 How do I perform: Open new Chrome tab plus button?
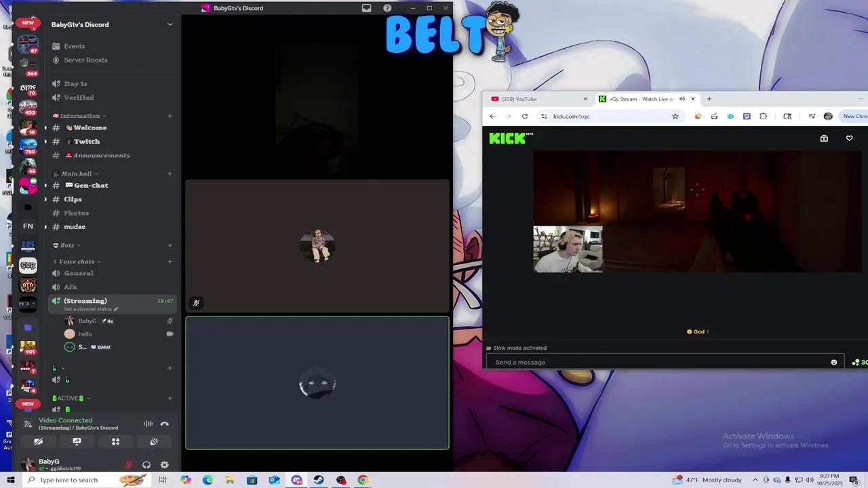coord(709,99)
